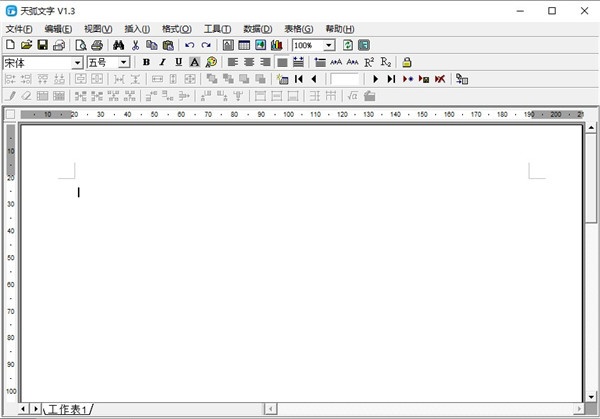Click the record number input field
The width and height of the screenshot is (600, 419).
(x=345, y=78)
